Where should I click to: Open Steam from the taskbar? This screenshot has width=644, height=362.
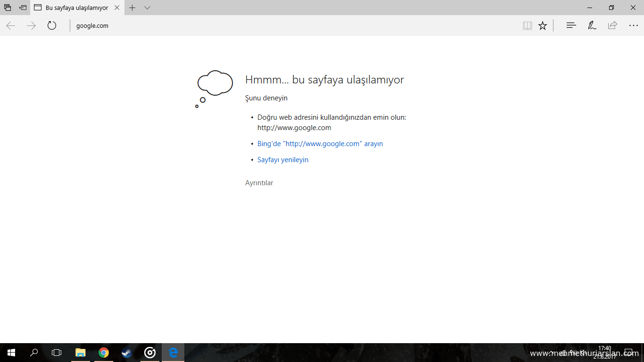127,353
